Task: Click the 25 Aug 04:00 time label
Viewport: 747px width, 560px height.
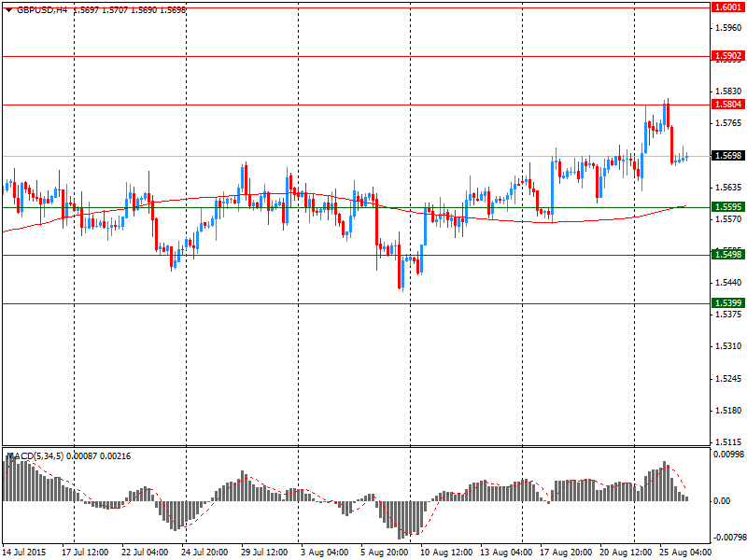Action: pyautogui.click(x=685, y=553)
